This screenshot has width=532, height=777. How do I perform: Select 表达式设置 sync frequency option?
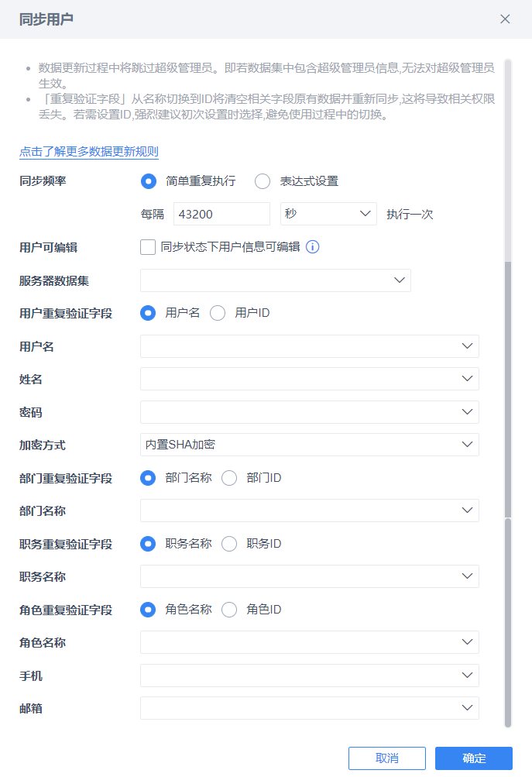pyautogui.click(x=263, y=181)
